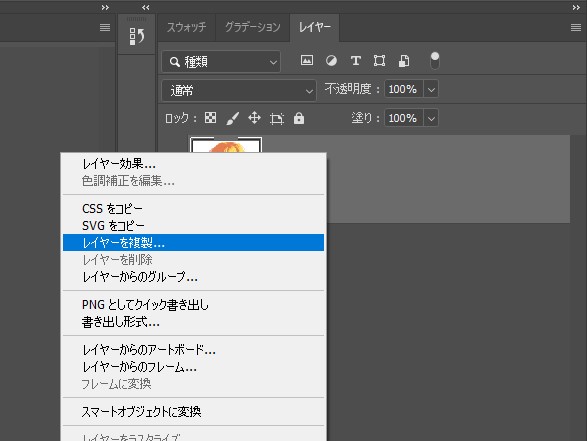
Task: Choose レイヤーからのグループ...
Action: coord(193,277)
